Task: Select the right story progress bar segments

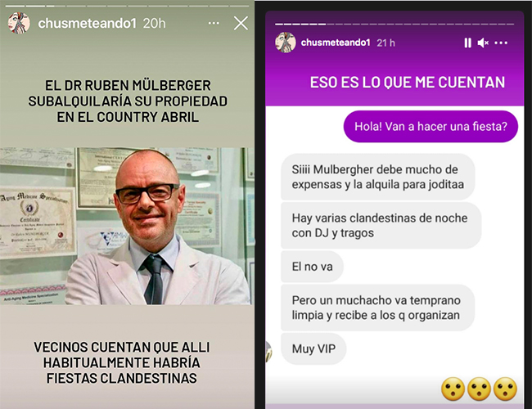Action: [394, 24]
